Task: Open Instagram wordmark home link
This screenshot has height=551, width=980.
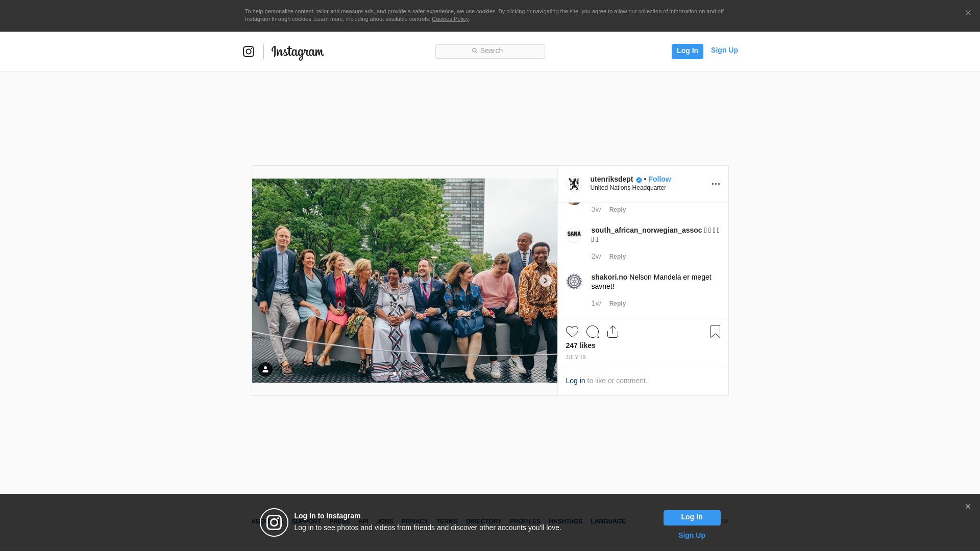Action: [298, 53]
